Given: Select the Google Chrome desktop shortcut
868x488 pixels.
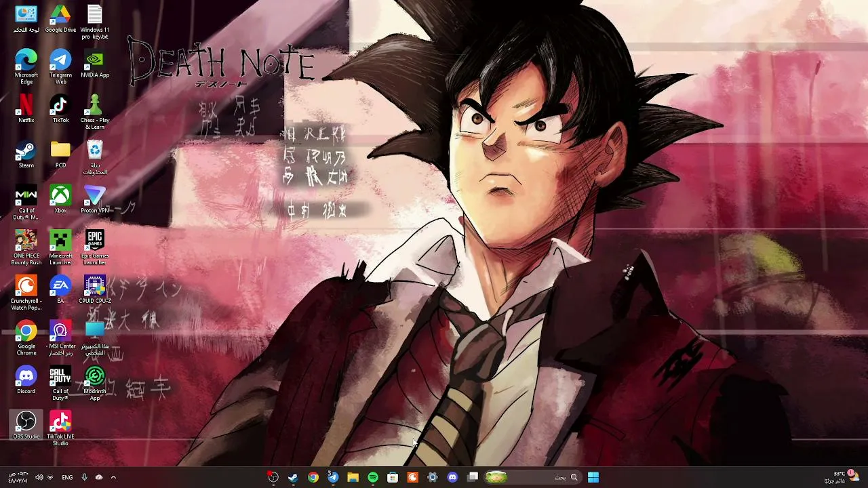Looking at the screenshot, I should 26,338.
